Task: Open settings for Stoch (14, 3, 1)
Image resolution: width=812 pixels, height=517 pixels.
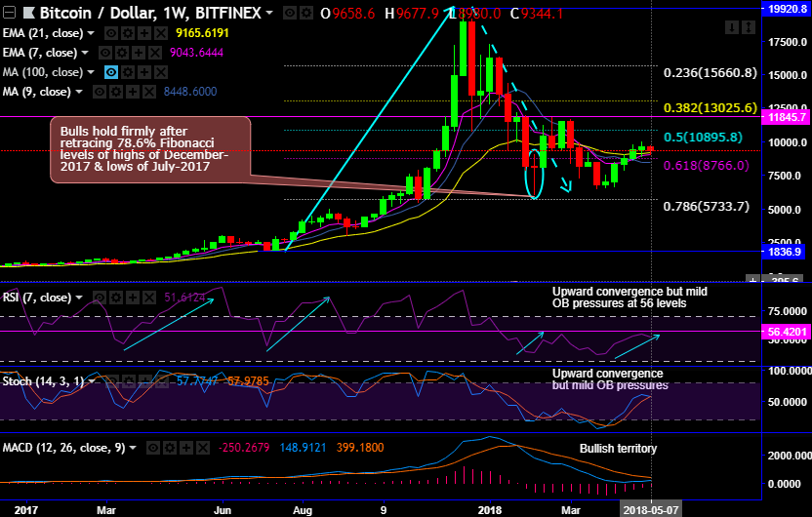Action: 129,382
